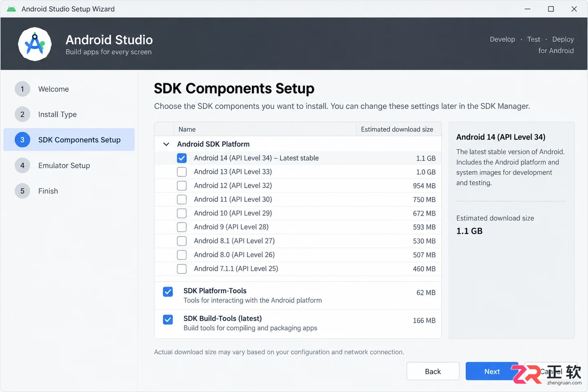This screenshot has width=588, height=392.
Task: Select Android 10 (API Level 29) checkbox
Action: click(x=182, y=213)
